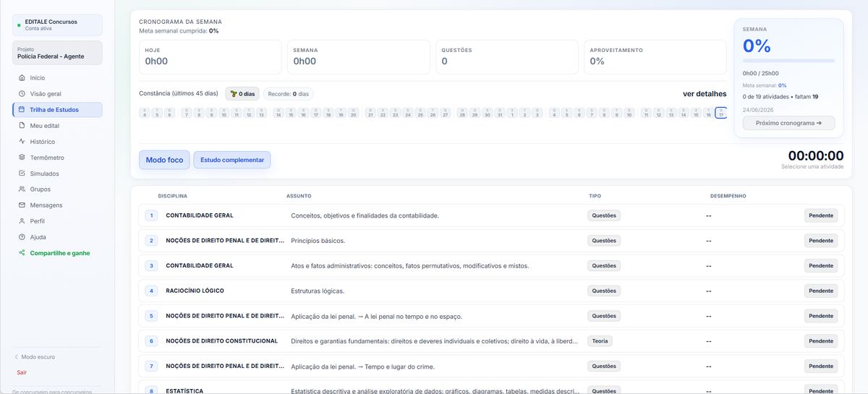Click Pendente for Direitos e garantias fundamentais
Screen dimensions: 868x394
[821, 341]
